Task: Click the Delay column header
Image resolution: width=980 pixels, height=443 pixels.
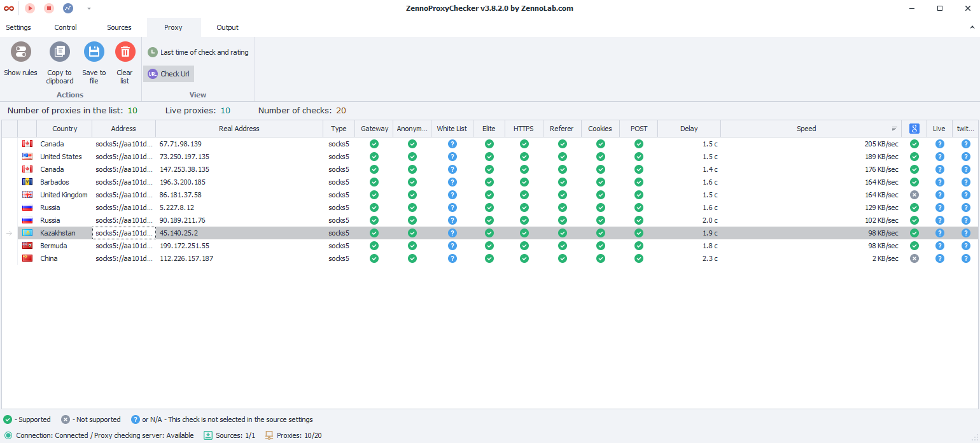Action: tap(689, 129)
